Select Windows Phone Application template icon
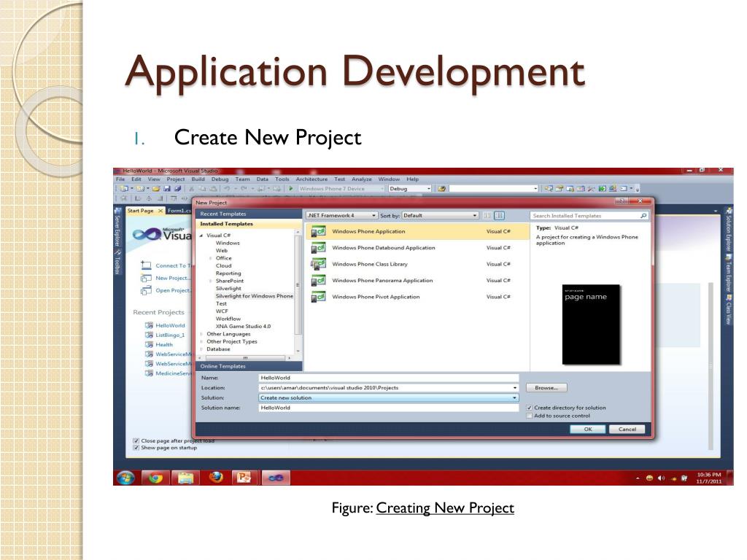Image resolution: width=747 pixels, height=560 pixels. (x=318, y=231)
